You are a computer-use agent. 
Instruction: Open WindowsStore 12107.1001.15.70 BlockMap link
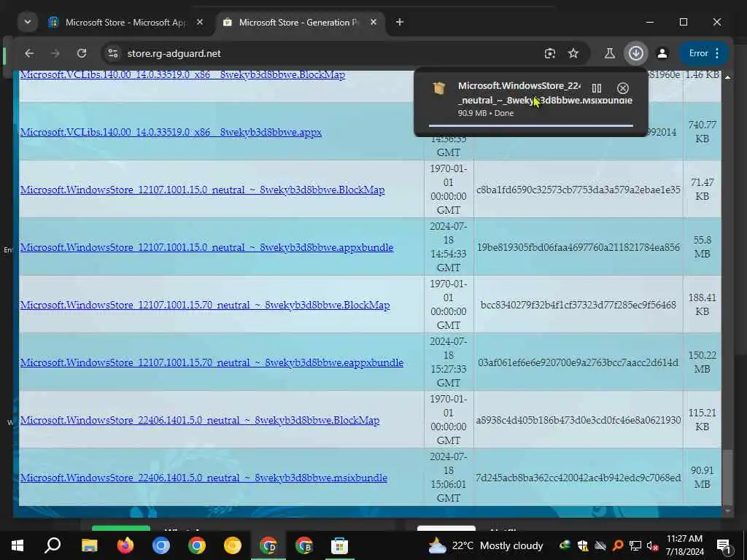pos(205,305)
